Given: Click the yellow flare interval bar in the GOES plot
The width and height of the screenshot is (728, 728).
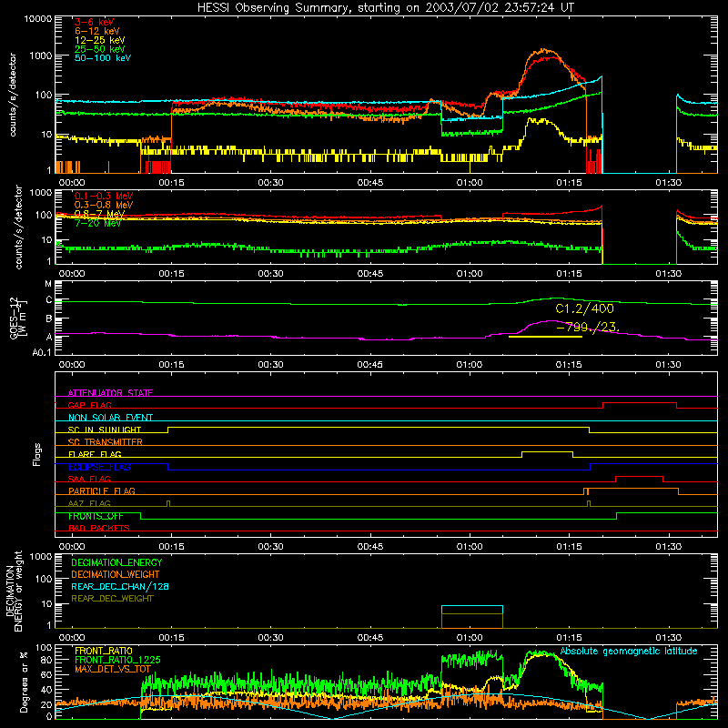Looking at the screenshot, I should pyautogui.click(x=545, y=337).
